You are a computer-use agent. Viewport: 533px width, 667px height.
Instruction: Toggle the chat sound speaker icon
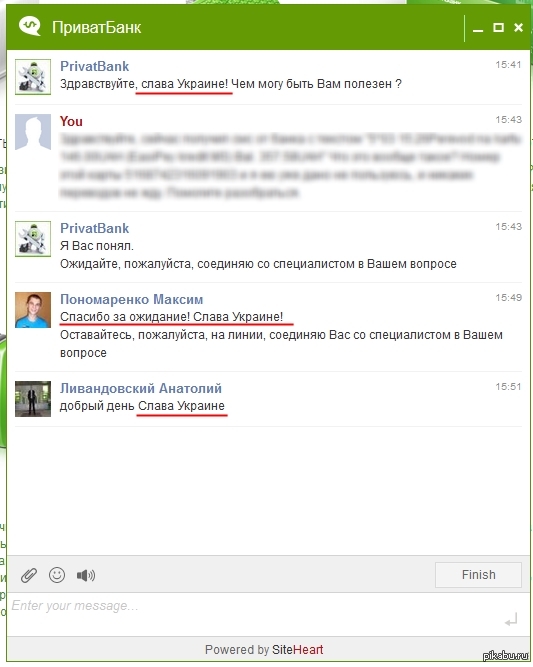[x=86, y=576]
